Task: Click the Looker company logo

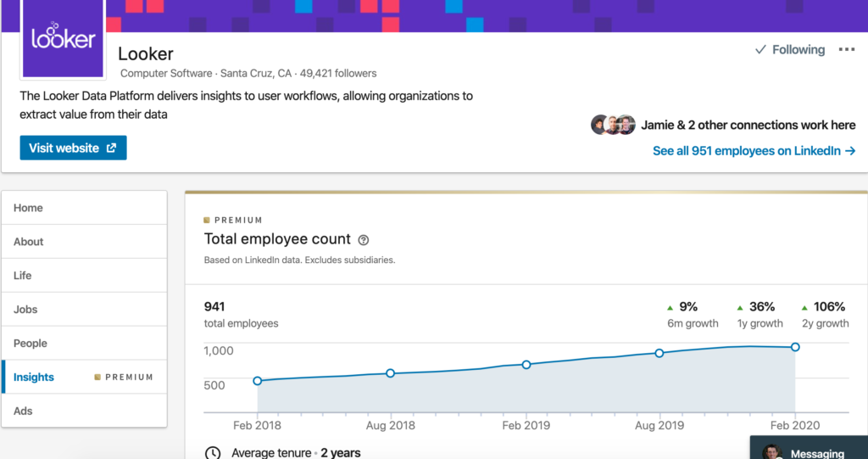Action: [x=63, y=39]
